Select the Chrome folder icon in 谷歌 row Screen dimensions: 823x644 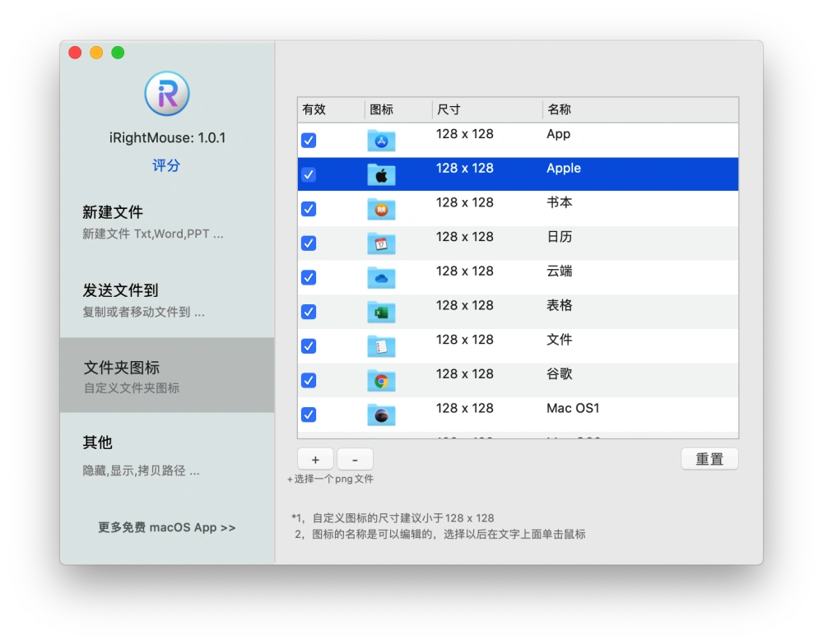[x=381, y=380]
